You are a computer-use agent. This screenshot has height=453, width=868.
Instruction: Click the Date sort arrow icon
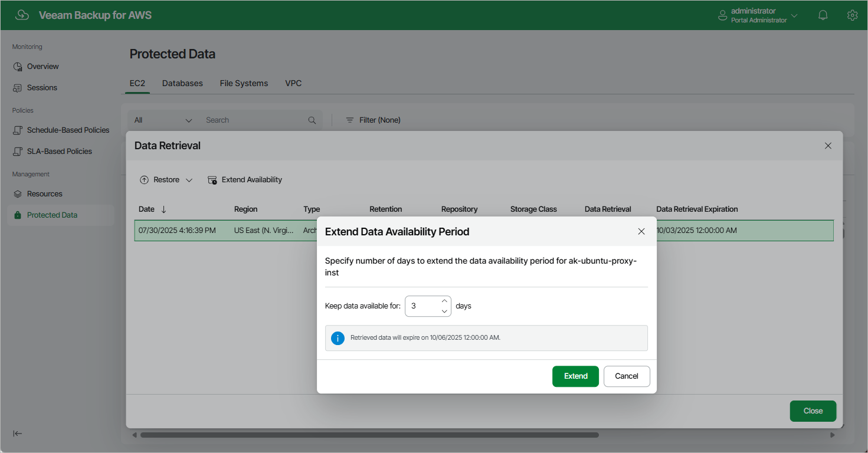[x=164, y=209]
